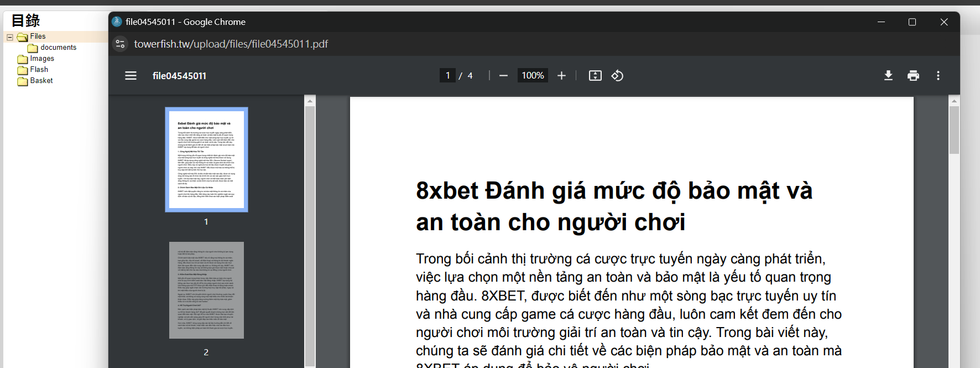Minimize the Chrome window
The image size is (980, 368).
(881, 22)
